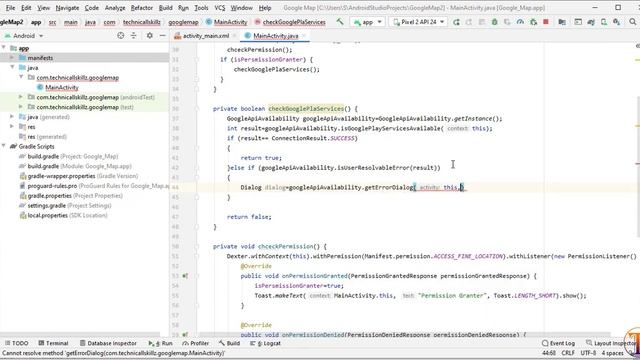
Task: Open the Refactor menu
Action: tap(142, 8)
